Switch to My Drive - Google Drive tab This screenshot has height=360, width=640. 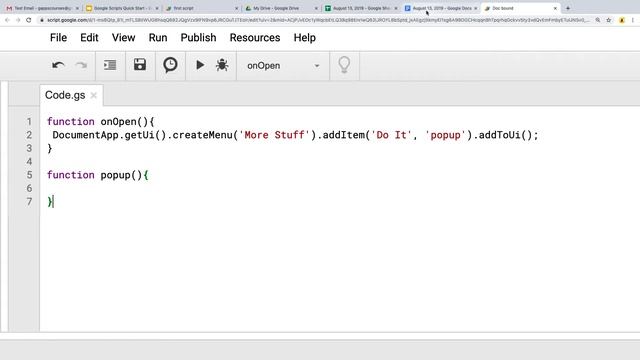click(x=280, y=8)
